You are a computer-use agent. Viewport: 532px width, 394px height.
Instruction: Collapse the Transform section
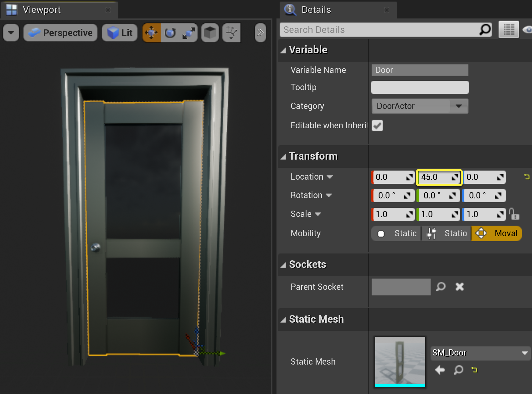click(283, 156)
